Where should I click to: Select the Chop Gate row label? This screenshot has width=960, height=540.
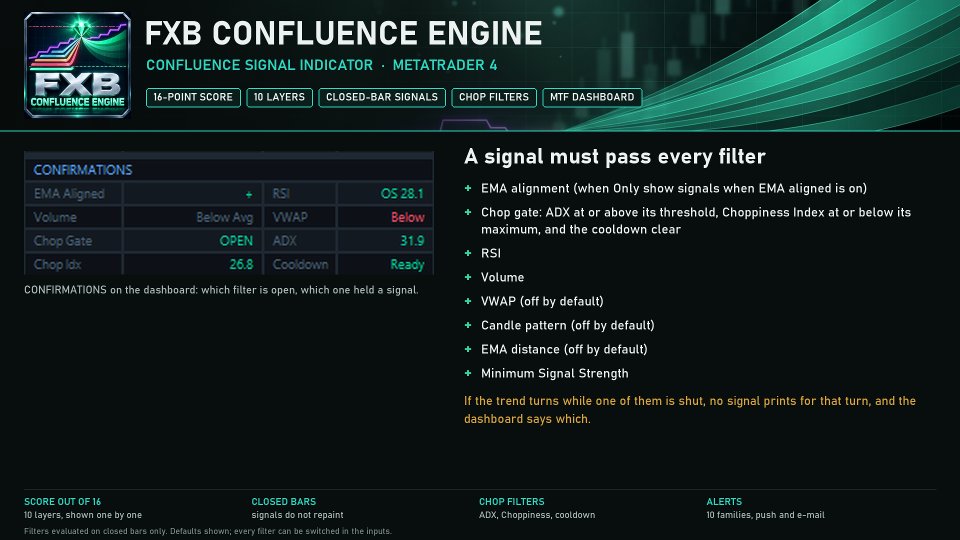click(x=63, y=241)
